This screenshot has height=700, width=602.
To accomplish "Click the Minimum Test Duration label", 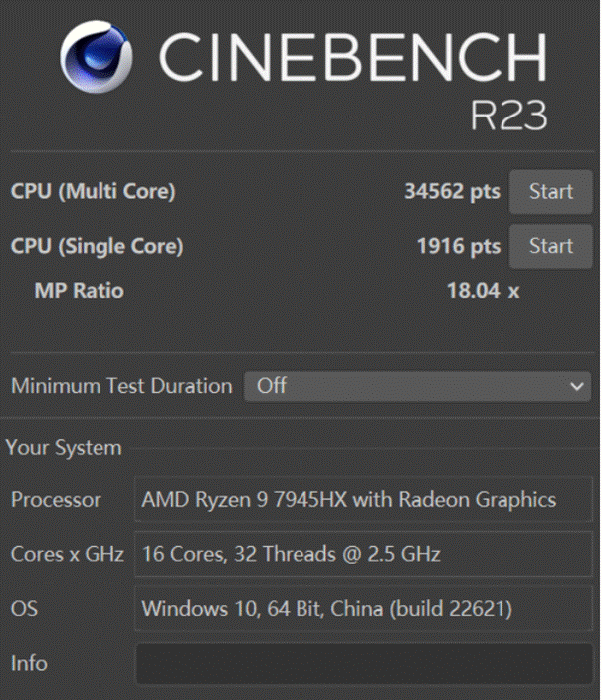I will tap(121, 386).
